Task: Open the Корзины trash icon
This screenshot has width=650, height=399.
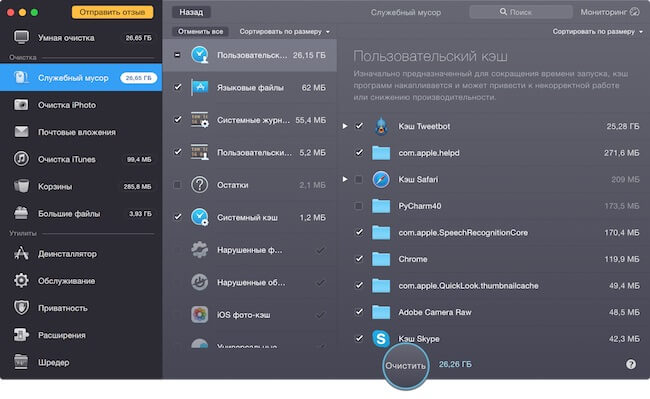Action: pos(21,186)
